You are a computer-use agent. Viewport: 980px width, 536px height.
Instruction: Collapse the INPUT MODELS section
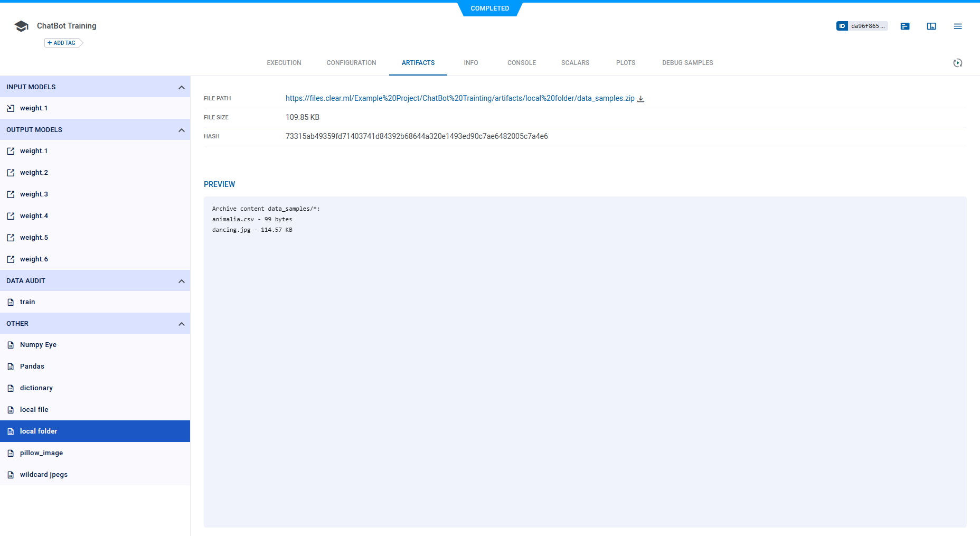point(182,87)
